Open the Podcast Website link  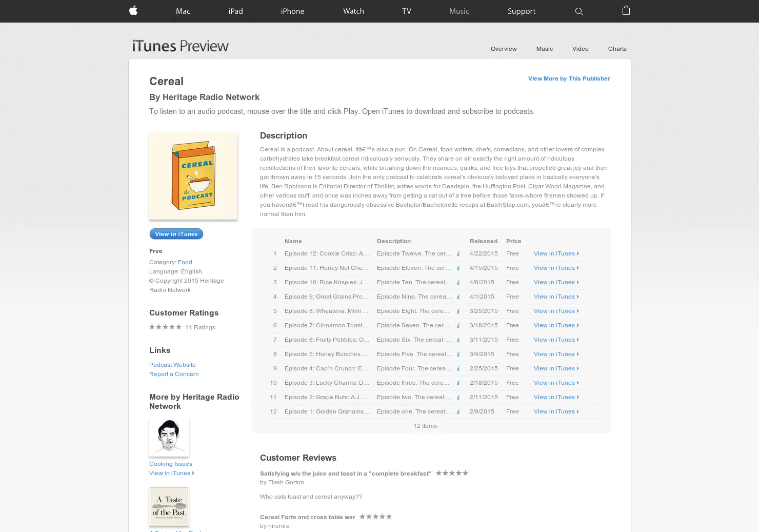point(172,365)
